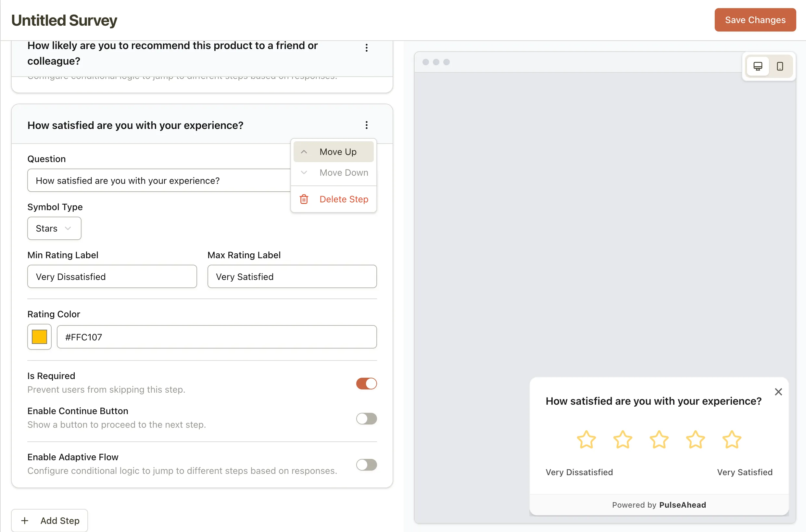
Task: Open the yellow Rating Color swatch
Action: tap(39, 336)
